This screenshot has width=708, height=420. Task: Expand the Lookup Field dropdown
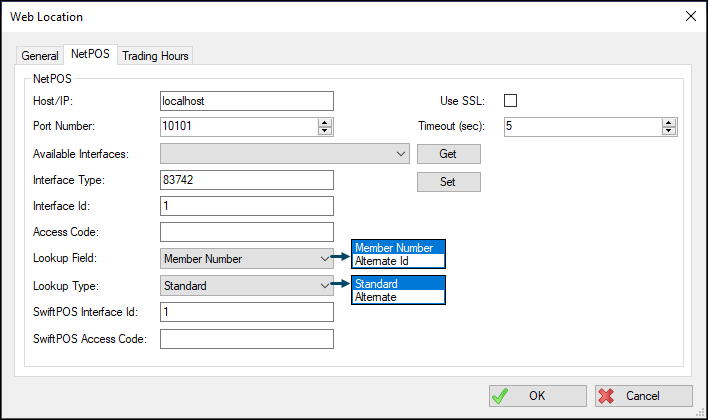pyautogui.click(x=247, y=259)
